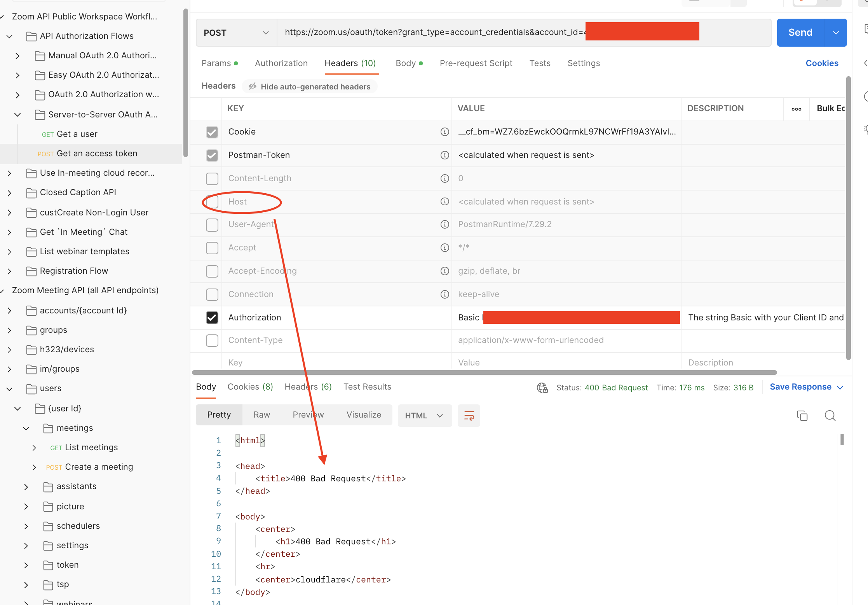Click the folder icon of Closed Caption API

(x=31, y=193)
